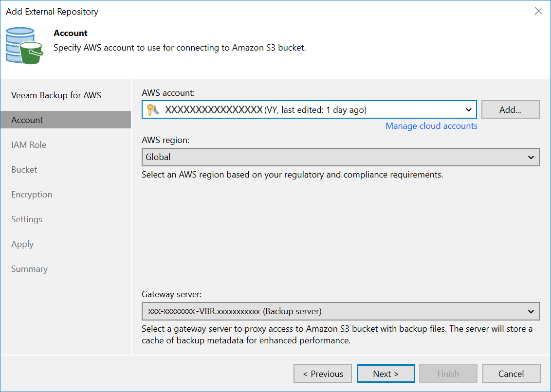Click the Add... account button

point(510,109)
